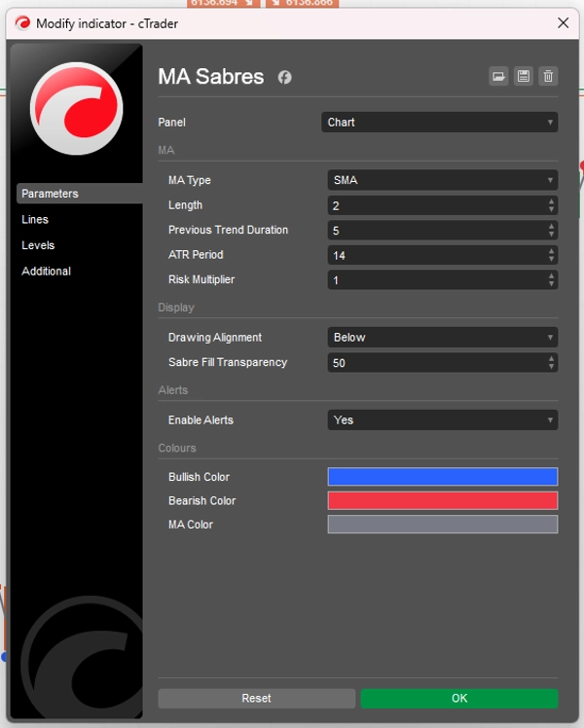Switch to the Lines tab
The image size is (584, 728).
(x=35, y=219)
